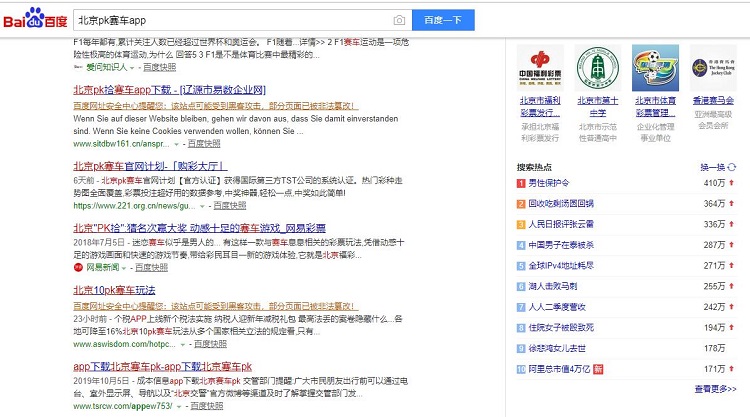Open the 北京市体育彩票管理 link
This screenshot has width=750, height=417.
pos(655,107)
